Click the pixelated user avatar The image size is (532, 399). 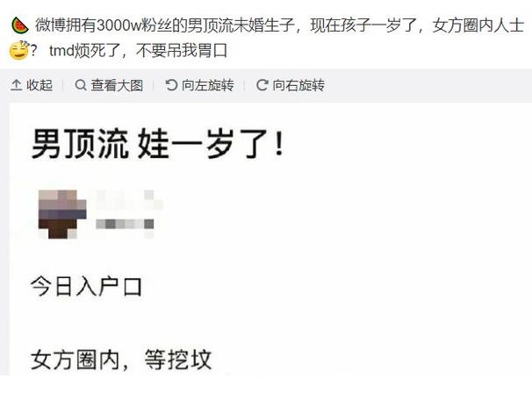coord(62,214)
